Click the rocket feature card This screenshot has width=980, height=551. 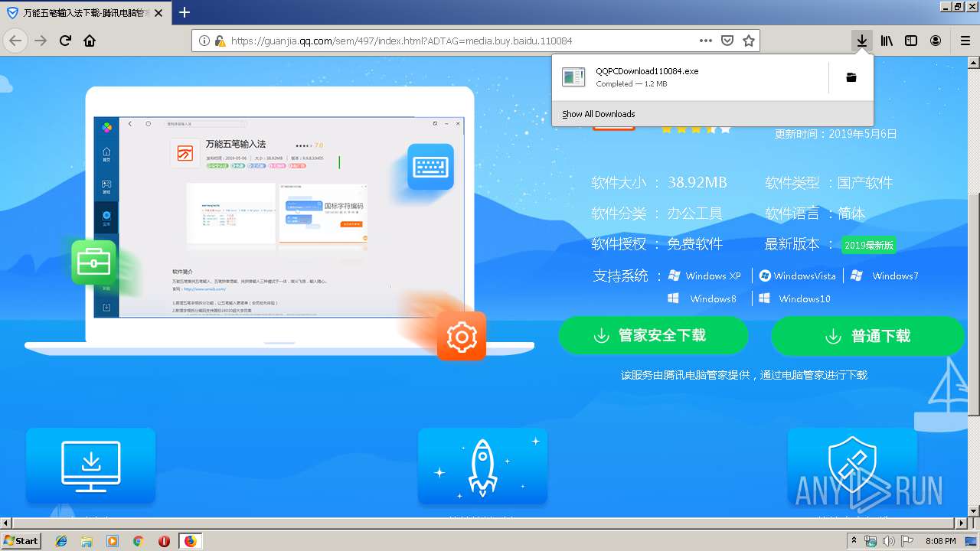(482, 466)
